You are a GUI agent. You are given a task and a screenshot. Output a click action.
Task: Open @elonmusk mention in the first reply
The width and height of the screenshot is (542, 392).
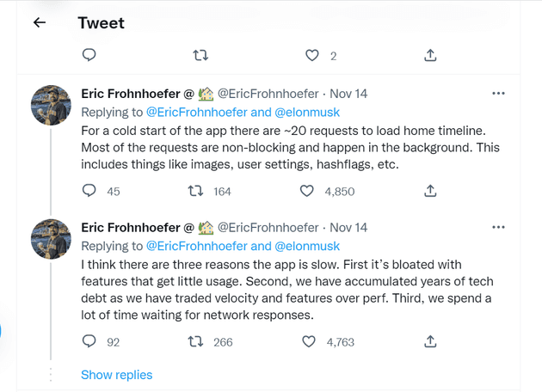pos(307,113)
